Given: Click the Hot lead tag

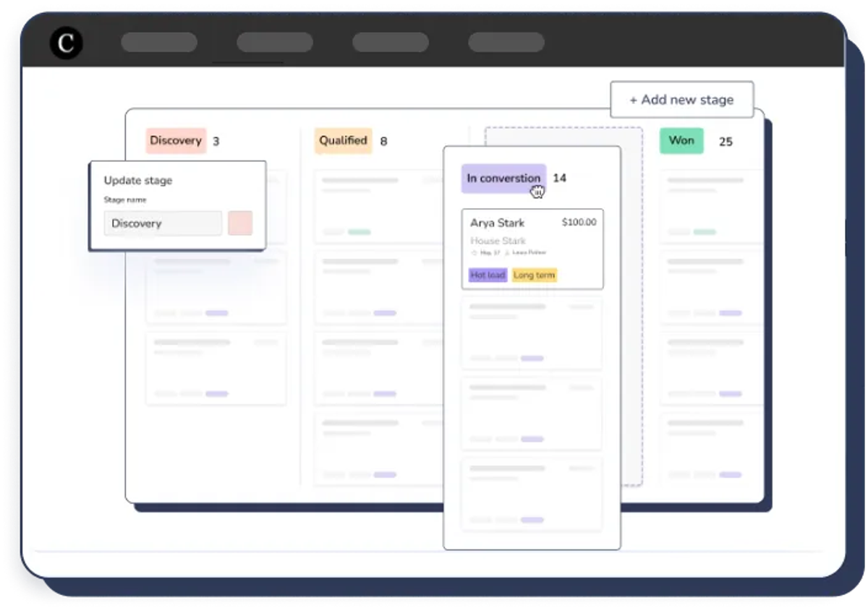Looking at the screenshot, I should tap(488, 275).
